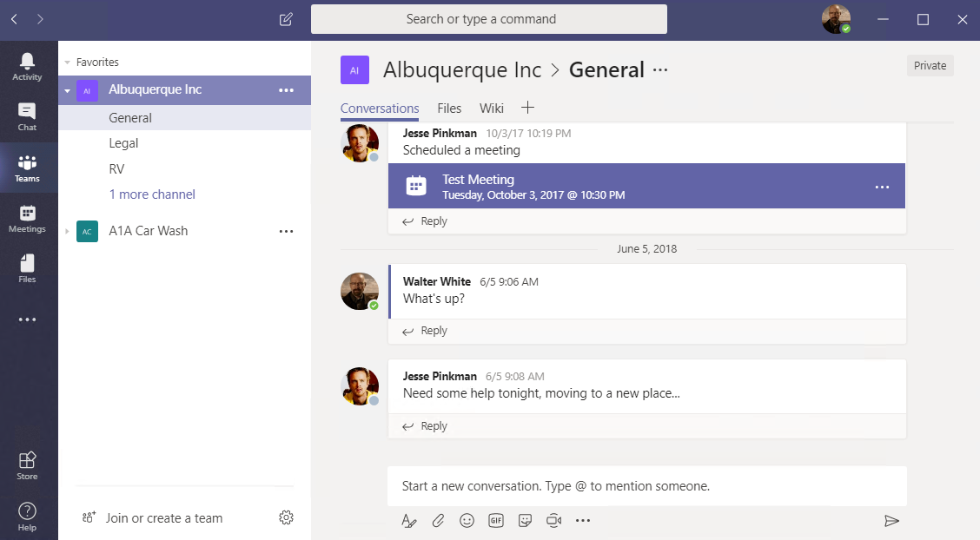
Task: Add a new tab with plus icon
Action: coord(527,108)
